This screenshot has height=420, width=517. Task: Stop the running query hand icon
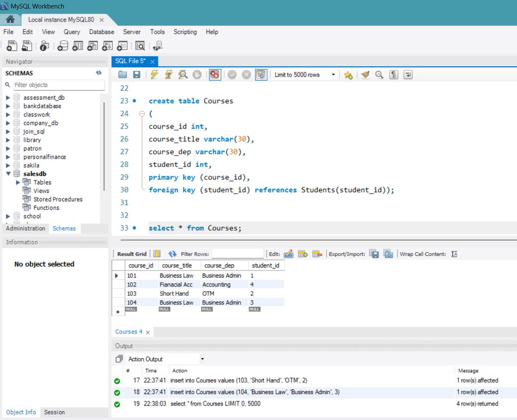point(197,75)
